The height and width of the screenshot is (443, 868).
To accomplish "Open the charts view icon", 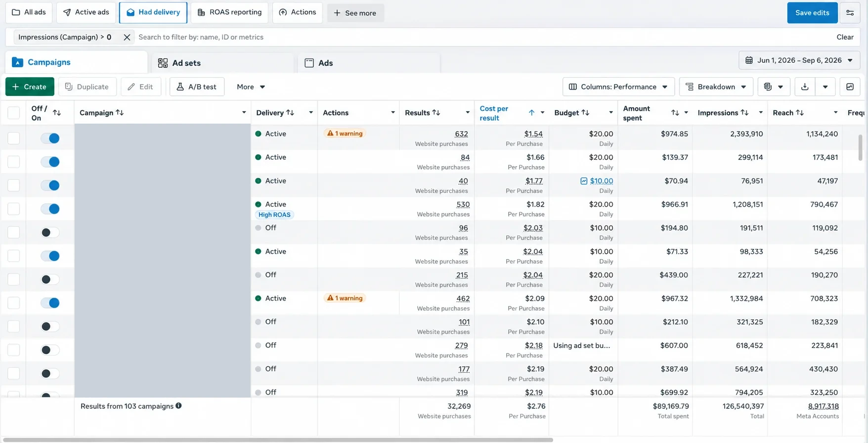I will (850, 87).
